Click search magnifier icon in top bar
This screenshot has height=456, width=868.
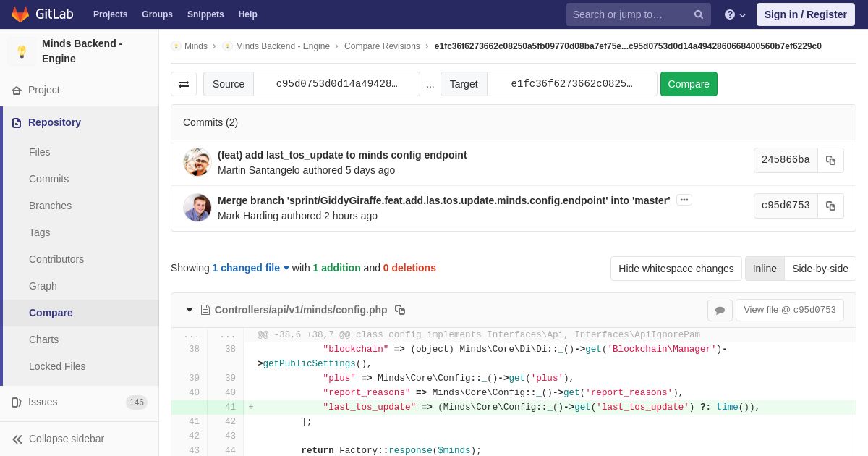pyautogui.click(x=699, y=14)
